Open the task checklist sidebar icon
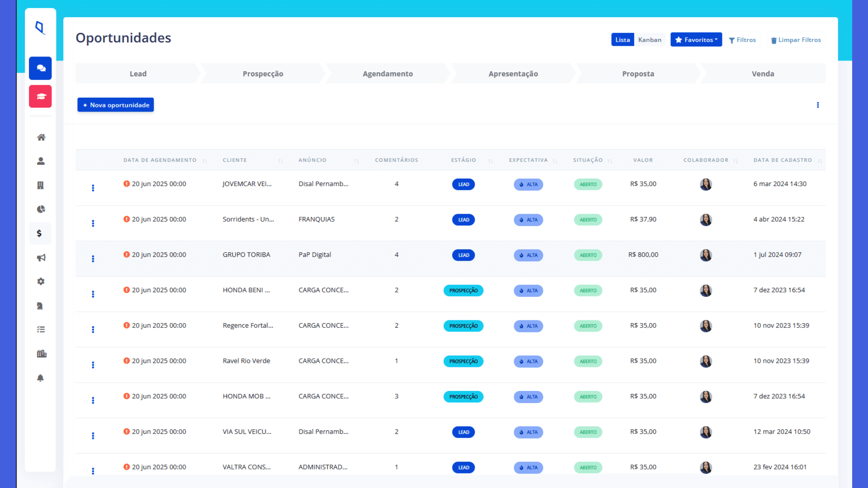Image resolution: width=868 pixels, height=488 pixels. tap(41, 329)
